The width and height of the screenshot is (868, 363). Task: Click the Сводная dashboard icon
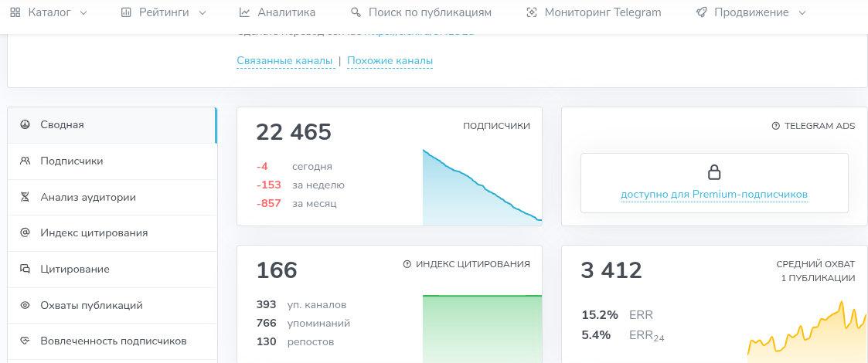(x=25, y=124)
